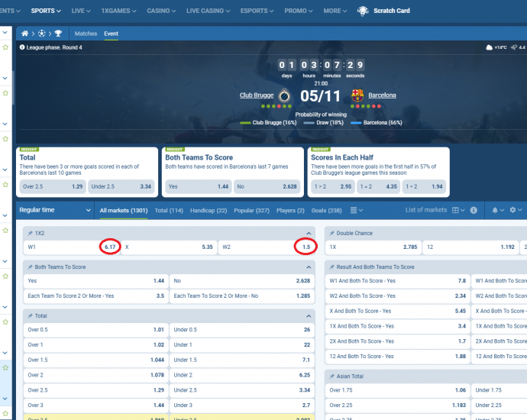
Task: Bet on Asian Total Over 1.75
Action: 397,390
